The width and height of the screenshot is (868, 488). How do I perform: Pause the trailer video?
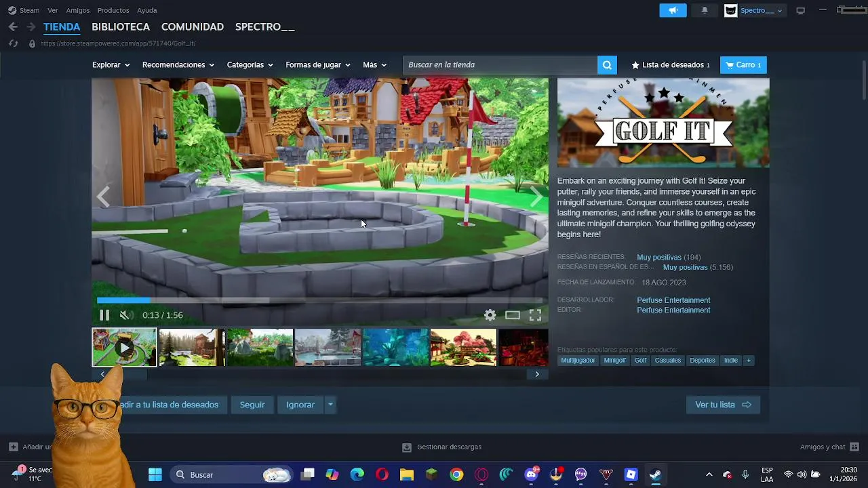point(104,315)
